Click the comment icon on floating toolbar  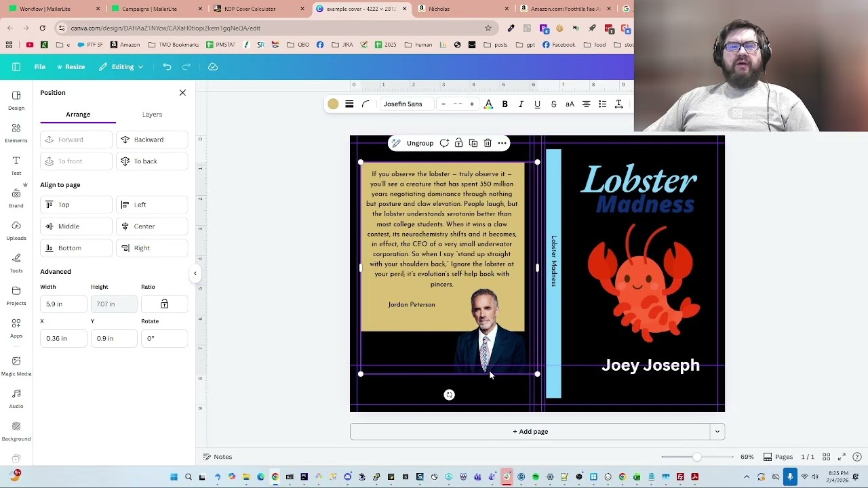(444, 143)
